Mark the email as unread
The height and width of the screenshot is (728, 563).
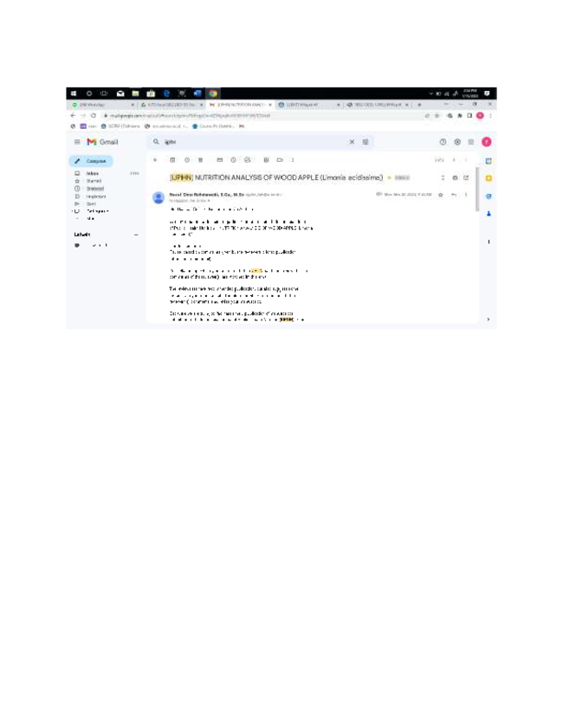(220, 160)
